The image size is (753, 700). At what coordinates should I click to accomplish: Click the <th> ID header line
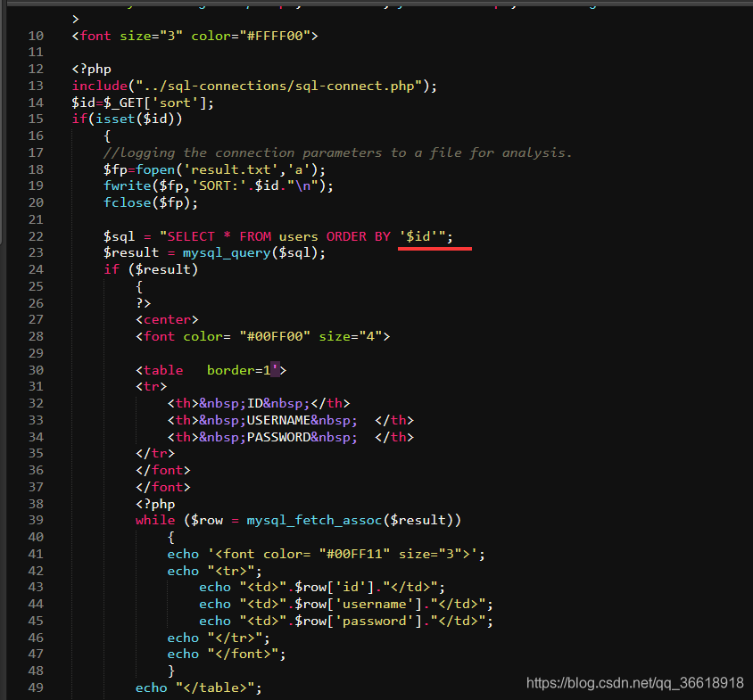(258, 403)
